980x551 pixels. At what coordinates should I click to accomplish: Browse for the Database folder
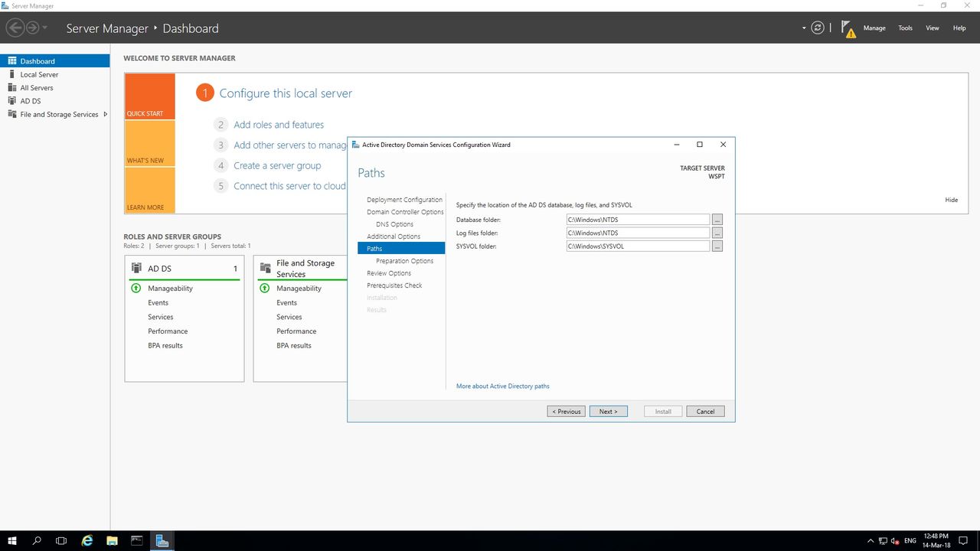coord(717,220)
